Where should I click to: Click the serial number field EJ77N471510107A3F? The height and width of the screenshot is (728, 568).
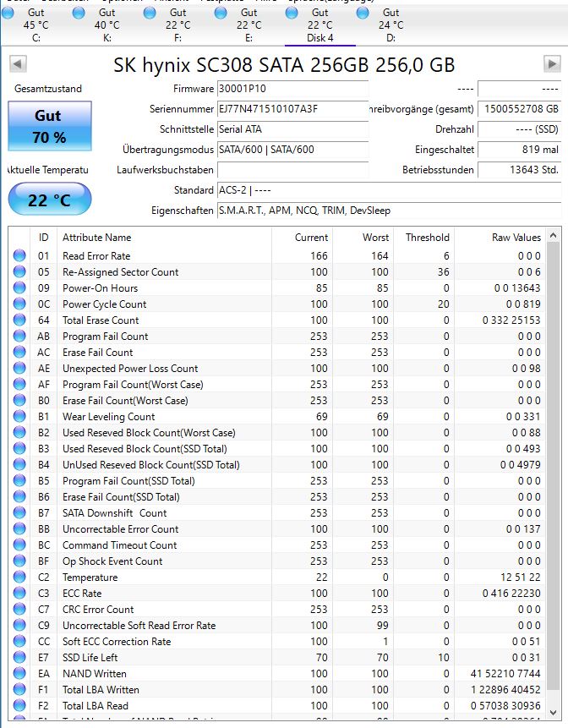click(x=292, y=109)
